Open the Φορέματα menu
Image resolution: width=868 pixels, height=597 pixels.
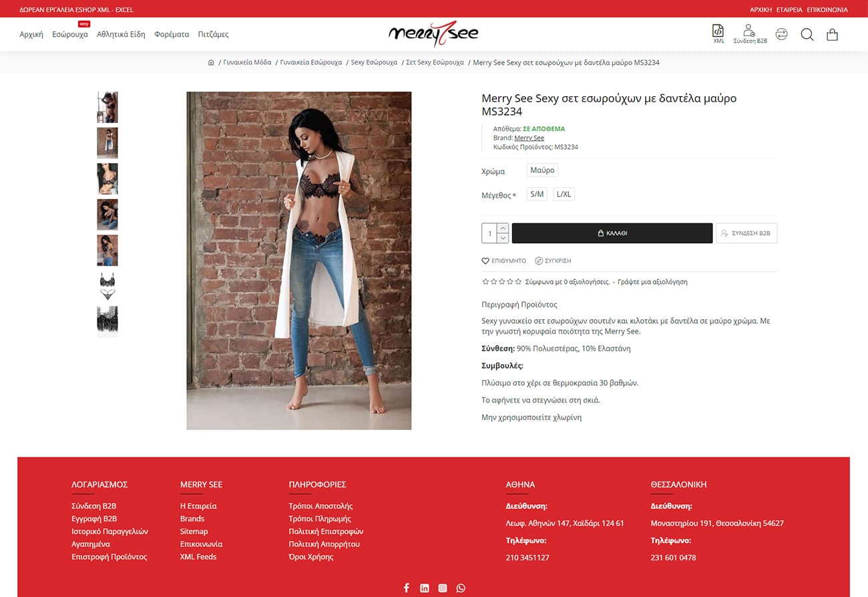coord(172,34)
